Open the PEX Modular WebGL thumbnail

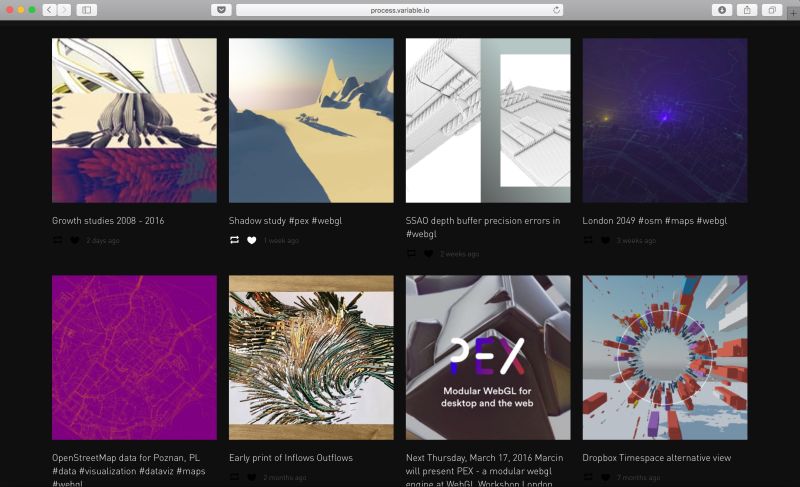(488, 357)
